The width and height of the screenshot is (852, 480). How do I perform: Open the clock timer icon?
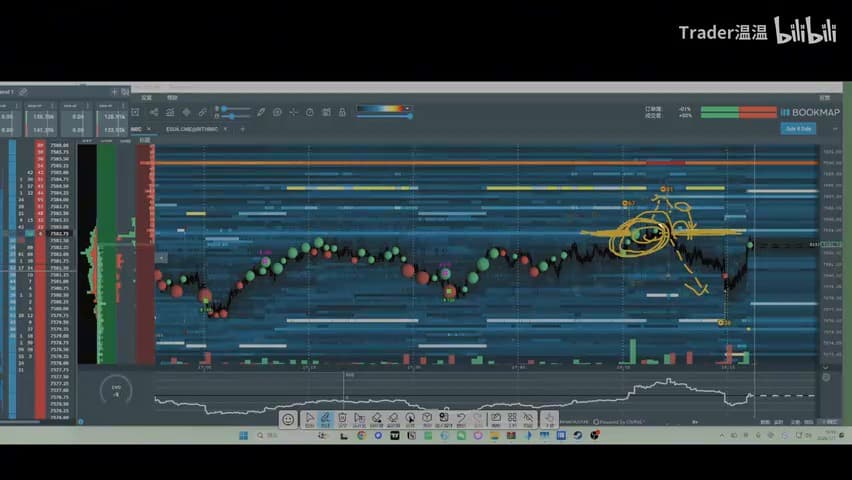pyautogui.click(x=310, y=112)
